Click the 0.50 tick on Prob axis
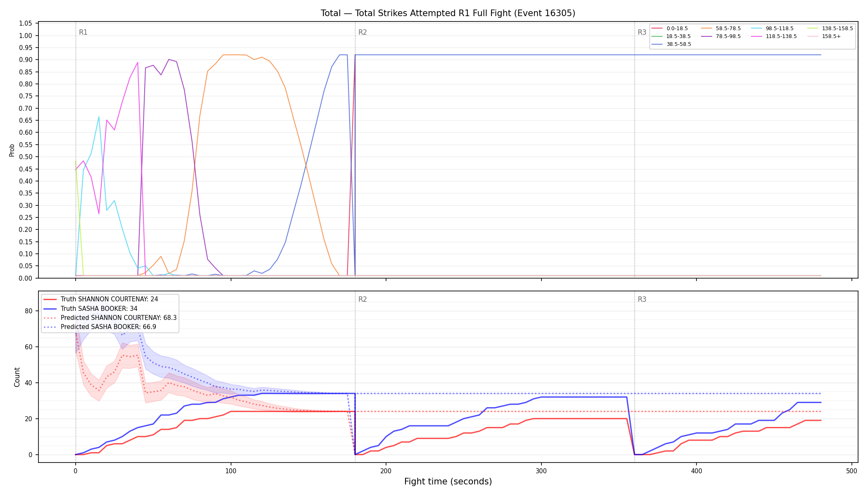The image size is (868, 496). 26,157
